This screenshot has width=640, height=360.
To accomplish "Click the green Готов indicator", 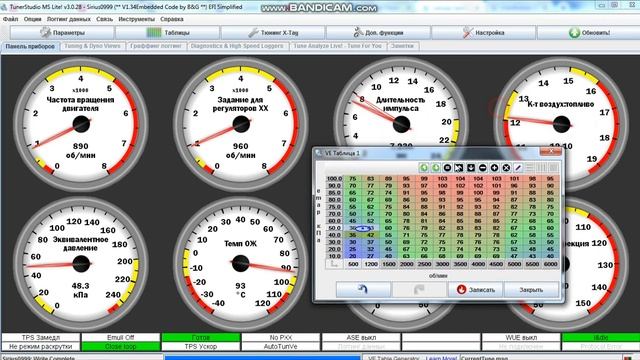I will [x=200, y=338].
